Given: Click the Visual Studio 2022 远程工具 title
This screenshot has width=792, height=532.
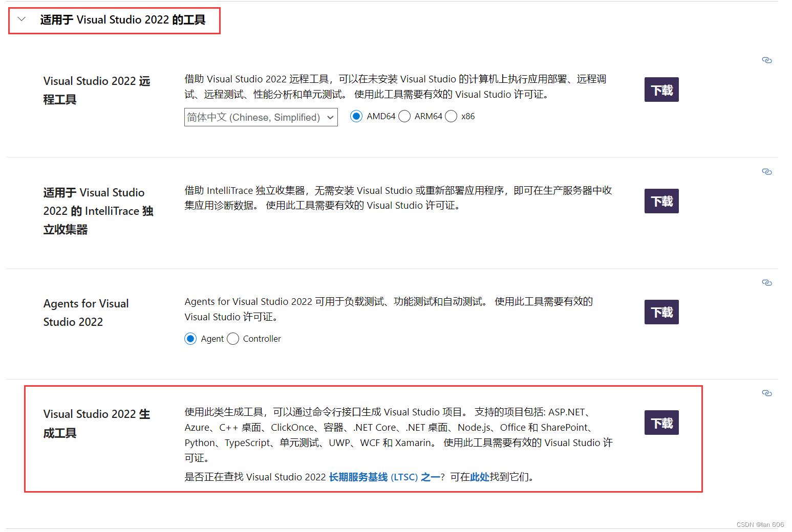Looking at the screenshot, I should click(97, 90).
